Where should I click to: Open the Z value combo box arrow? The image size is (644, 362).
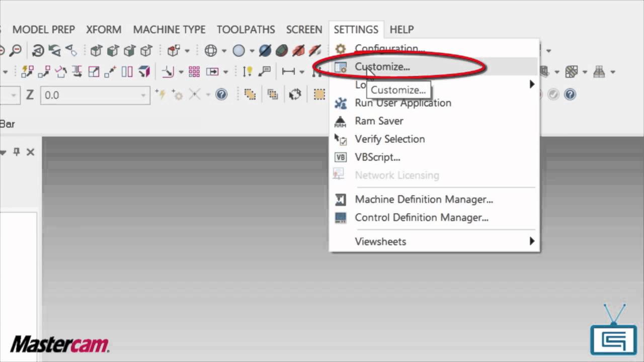pos(143,95)
